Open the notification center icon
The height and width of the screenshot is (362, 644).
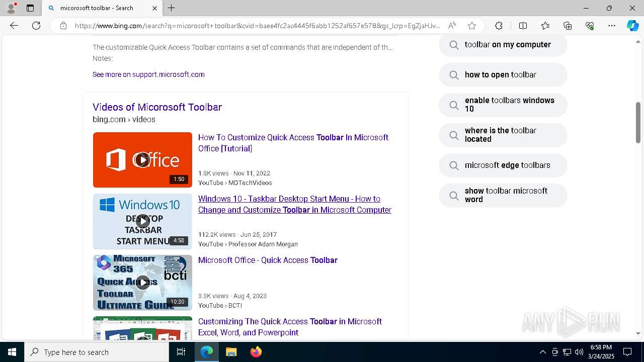coord(627,352)
